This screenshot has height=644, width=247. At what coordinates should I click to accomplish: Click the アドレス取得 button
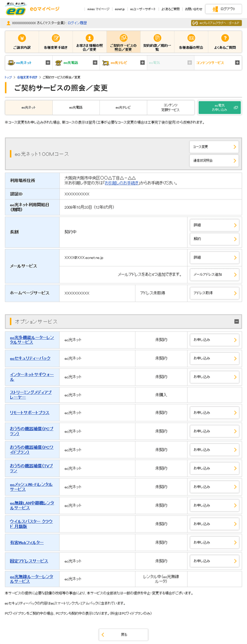(214, 293)
